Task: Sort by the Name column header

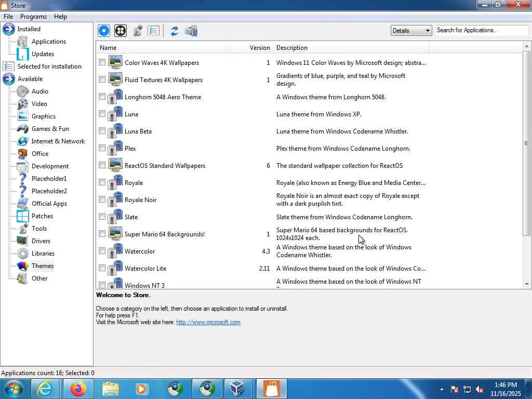Action: point(162,48)
